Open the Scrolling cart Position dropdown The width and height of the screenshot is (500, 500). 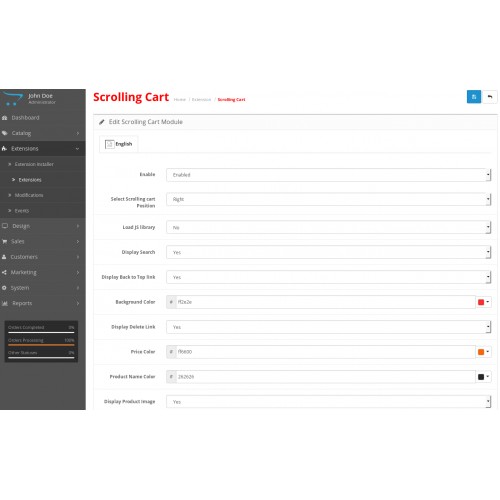[x=328, y=199]
